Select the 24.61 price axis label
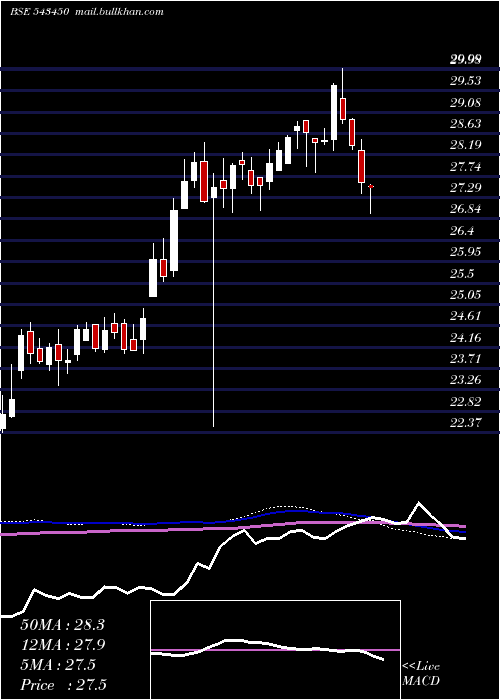 click(466, 317)
